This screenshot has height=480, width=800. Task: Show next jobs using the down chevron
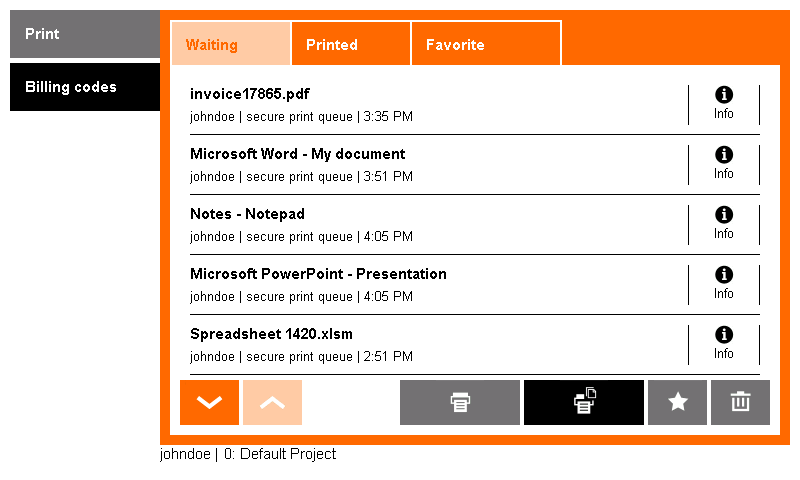(x=209, y=402)
